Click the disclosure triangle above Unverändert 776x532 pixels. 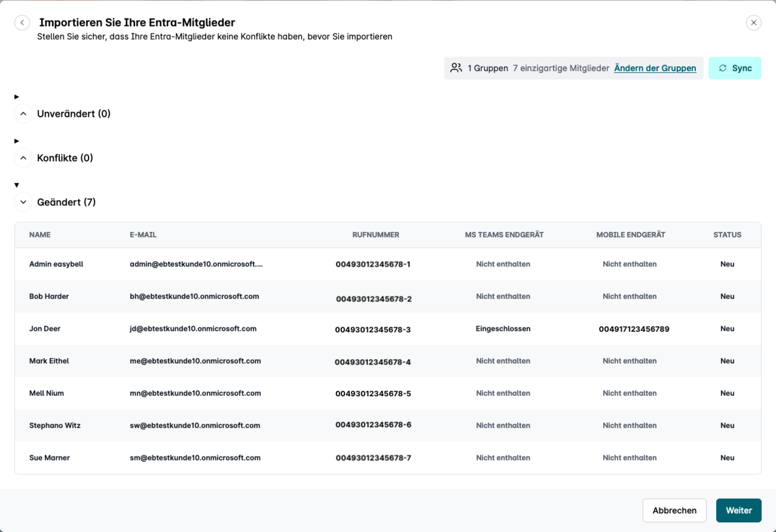tap(17, 97)
